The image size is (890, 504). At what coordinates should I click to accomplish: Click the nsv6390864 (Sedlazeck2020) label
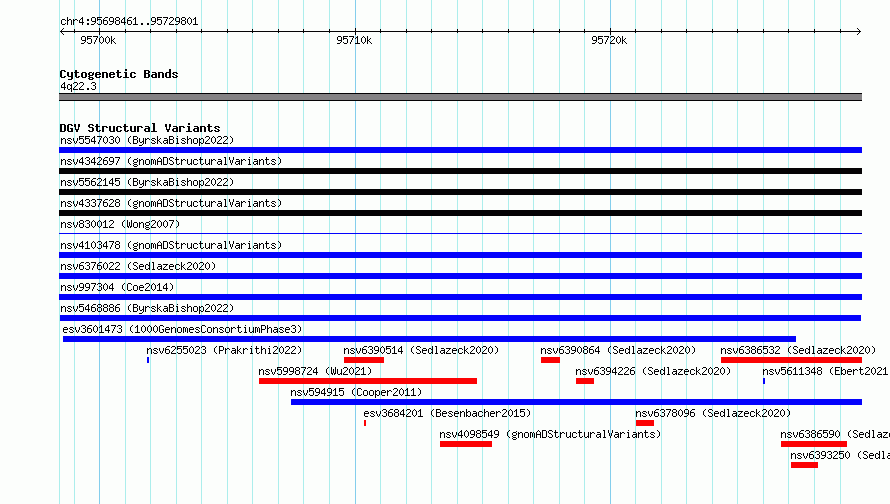[x=618, y=350]
